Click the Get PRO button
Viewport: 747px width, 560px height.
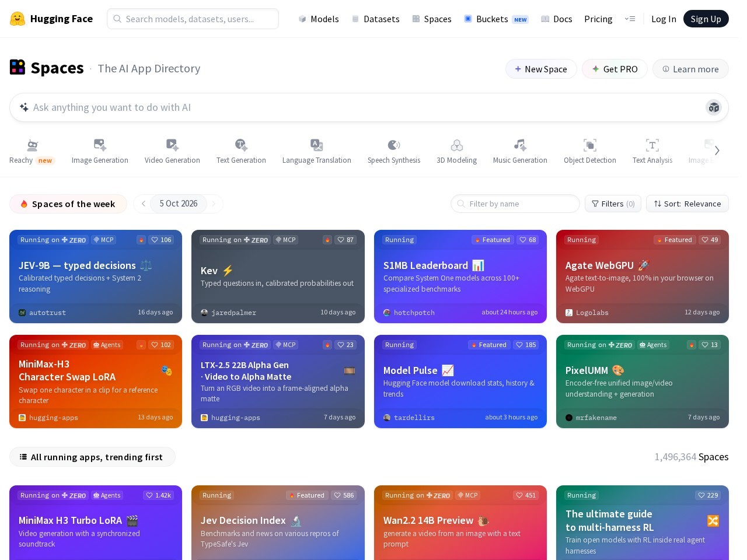[x=615, y=69]
